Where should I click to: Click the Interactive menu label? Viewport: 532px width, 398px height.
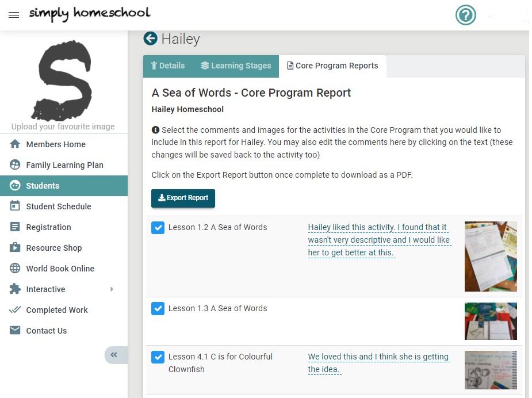point(45,289)
